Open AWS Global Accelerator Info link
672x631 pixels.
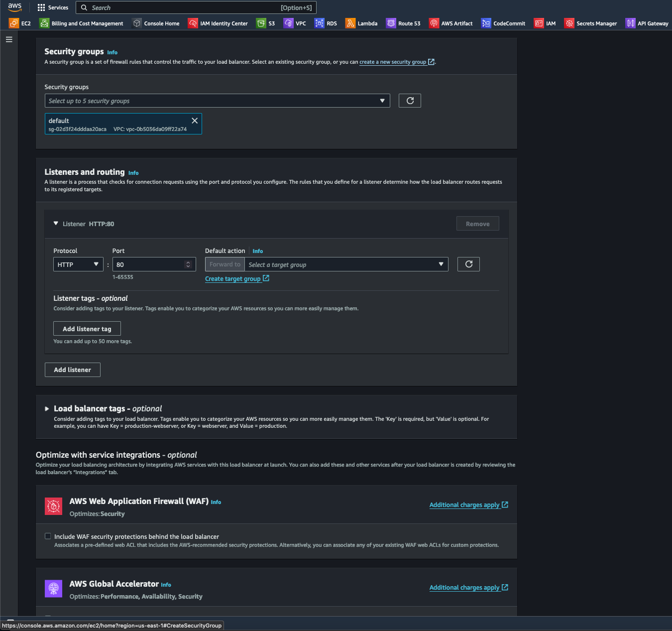[166, 585]
